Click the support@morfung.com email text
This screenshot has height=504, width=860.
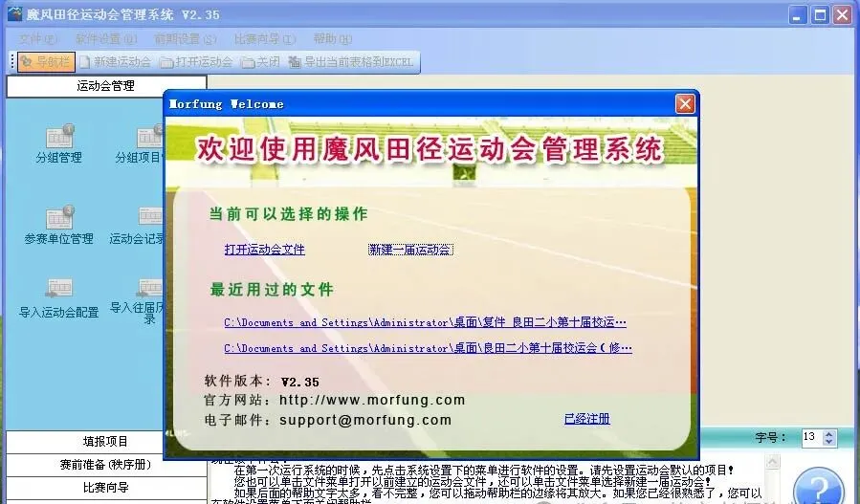tap(365, 420)
